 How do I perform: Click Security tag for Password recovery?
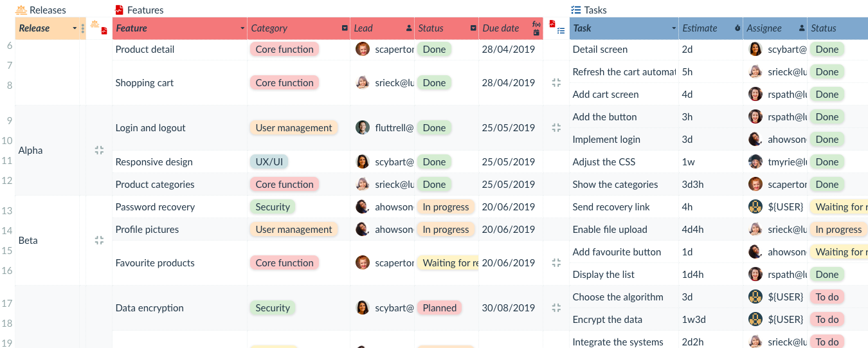[x=273, y=206]
